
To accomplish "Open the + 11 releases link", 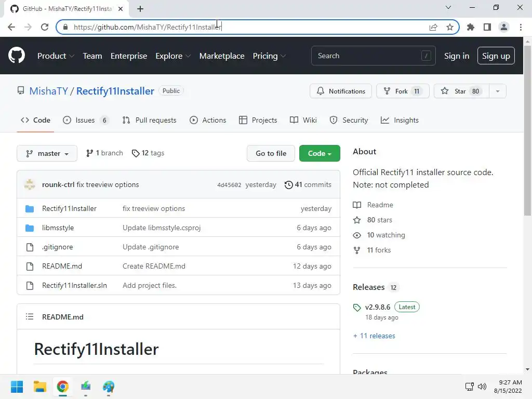I will [374, 336].
